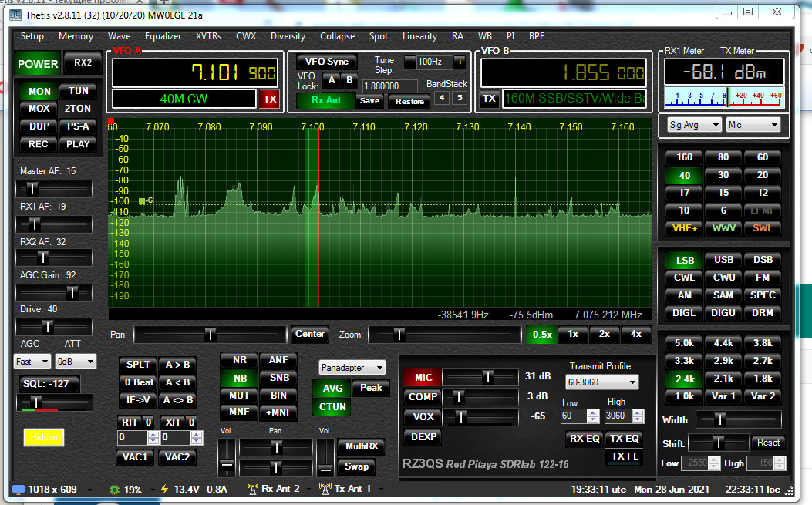Click the Collapse menu item
Image resolution: width=812 pixels, height=505 pixels.
click(338, 36)
